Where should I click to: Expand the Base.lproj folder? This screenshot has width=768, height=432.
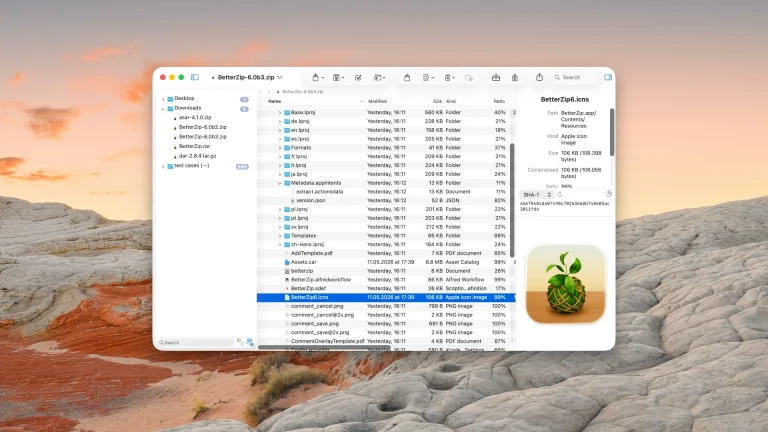click(x=280, y=113)
